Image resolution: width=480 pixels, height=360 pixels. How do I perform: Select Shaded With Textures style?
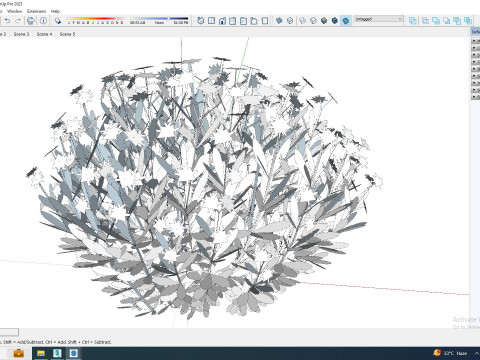point(335,21)
